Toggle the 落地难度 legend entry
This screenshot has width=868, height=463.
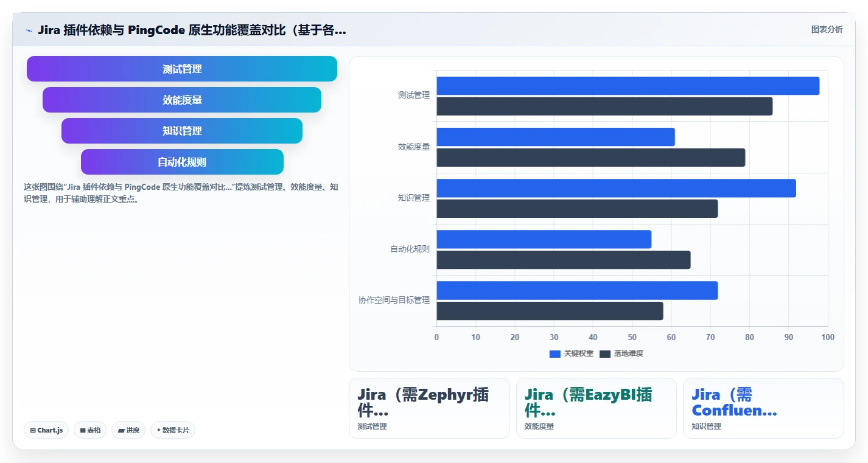coord(621,353)
